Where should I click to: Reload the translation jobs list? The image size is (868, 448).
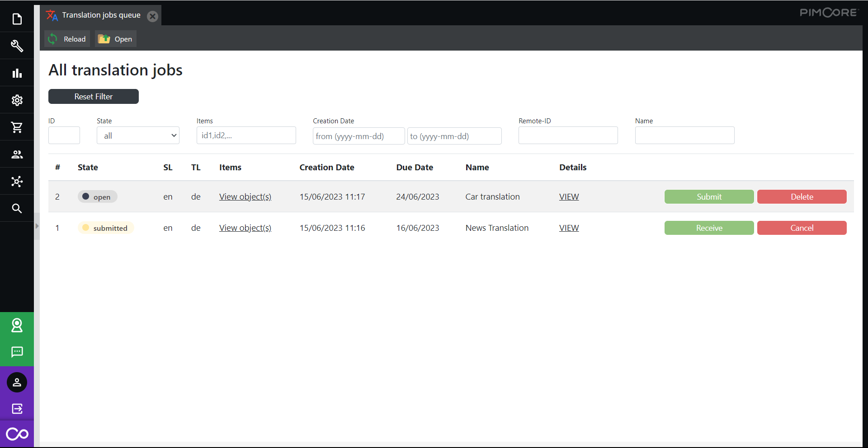click(67, 39)
